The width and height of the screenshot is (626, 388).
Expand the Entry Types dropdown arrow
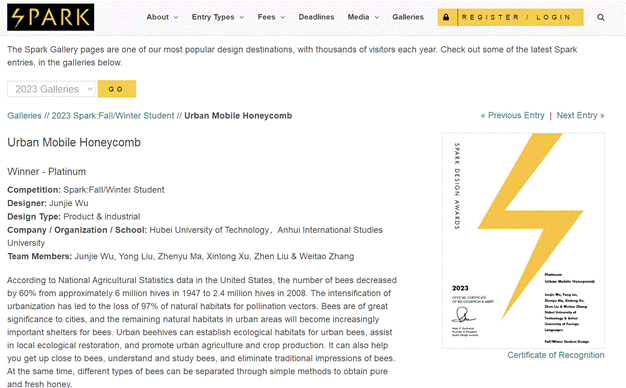[242, 17]
